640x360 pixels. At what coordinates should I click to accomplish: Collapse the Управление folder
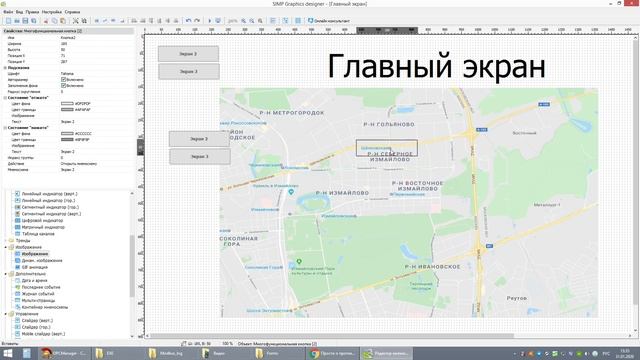6,314
